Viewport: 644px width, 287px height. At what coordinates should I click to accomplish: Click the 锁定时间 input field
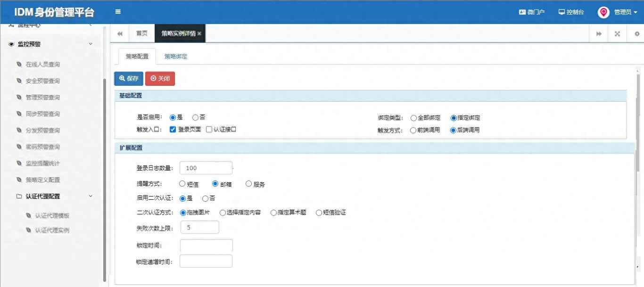[x=206, y=246]
